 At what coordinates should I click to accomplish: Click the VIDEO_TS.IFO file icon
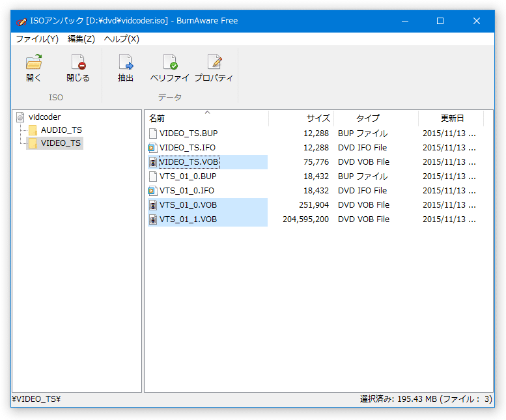pos(152,148)
